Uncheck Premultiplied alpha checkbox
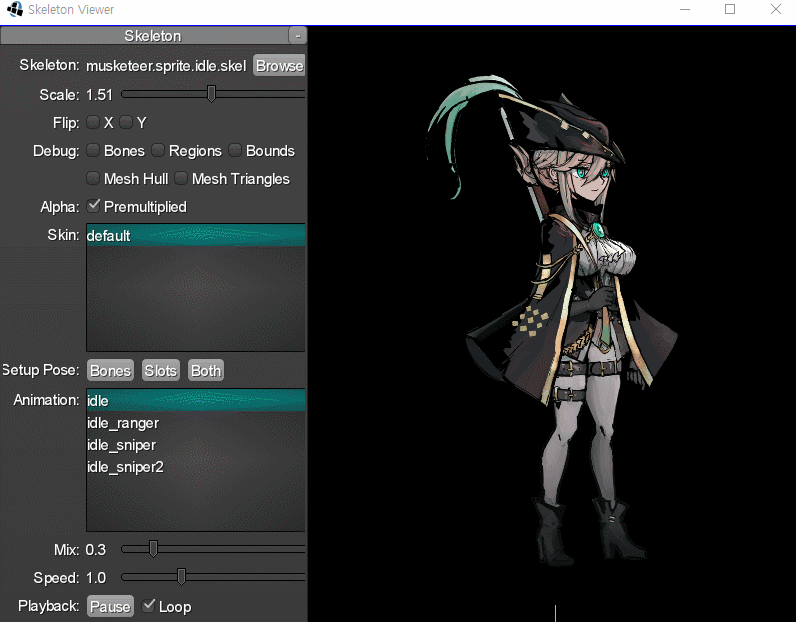This screenshot has width=796, height=622. pos(93,206)
